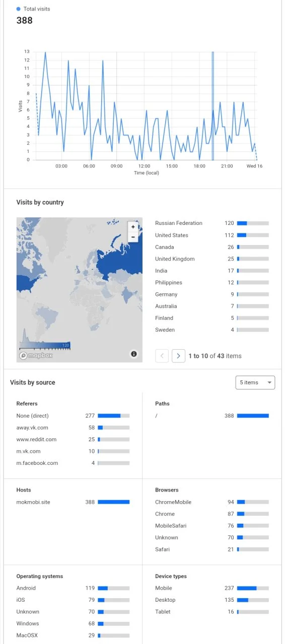
Task: Select United Kingdom in country list
Action: [x=212, y=259]
